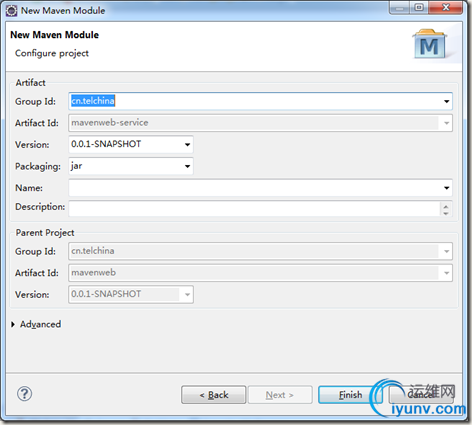
Task: Click the disabled Artifact Id mavenweb-service field
Action: click(260, 123)
